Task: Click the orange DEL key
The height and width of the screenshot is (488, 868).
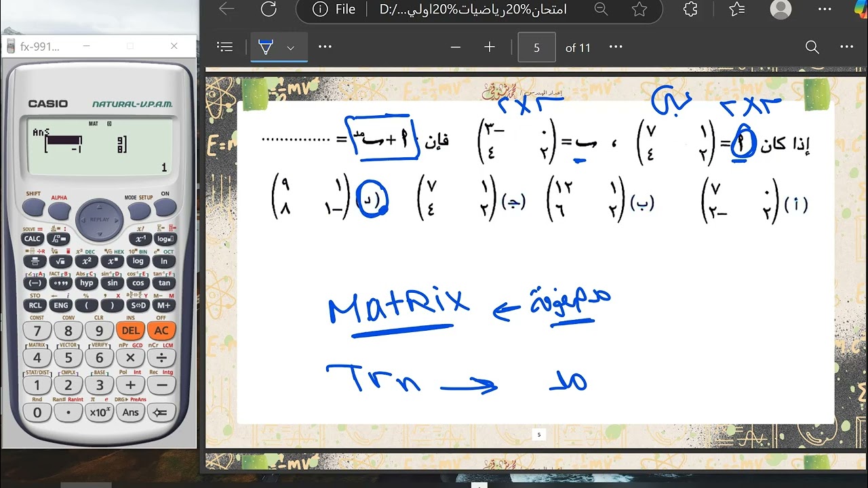Action: pyautogui.click(x=130, y=331)
